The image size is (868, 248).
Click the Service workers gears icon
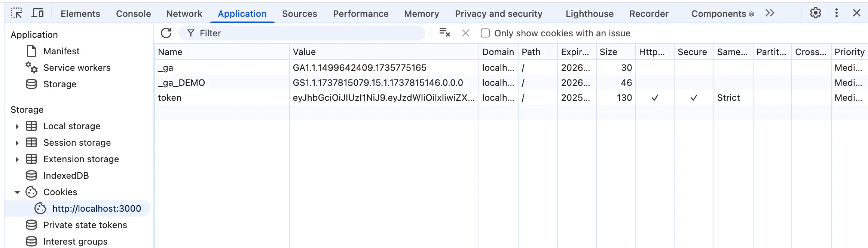point(31,67)
